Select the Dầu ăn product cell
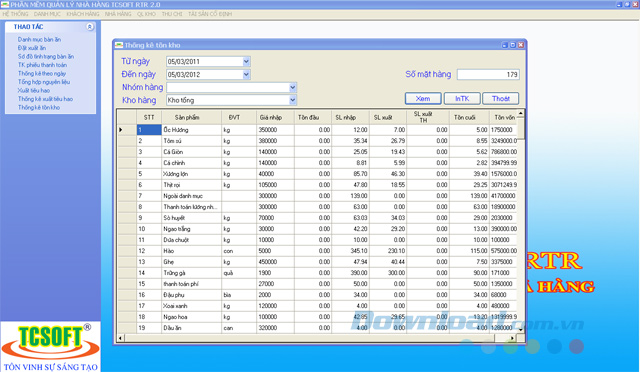640x372 pixels. [x=191, y=328]
